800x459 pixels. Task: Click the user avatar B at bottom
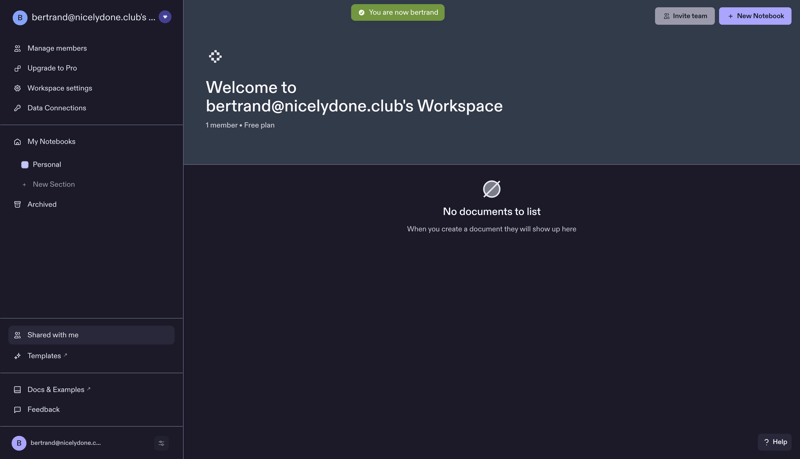(x=19, y=443)
